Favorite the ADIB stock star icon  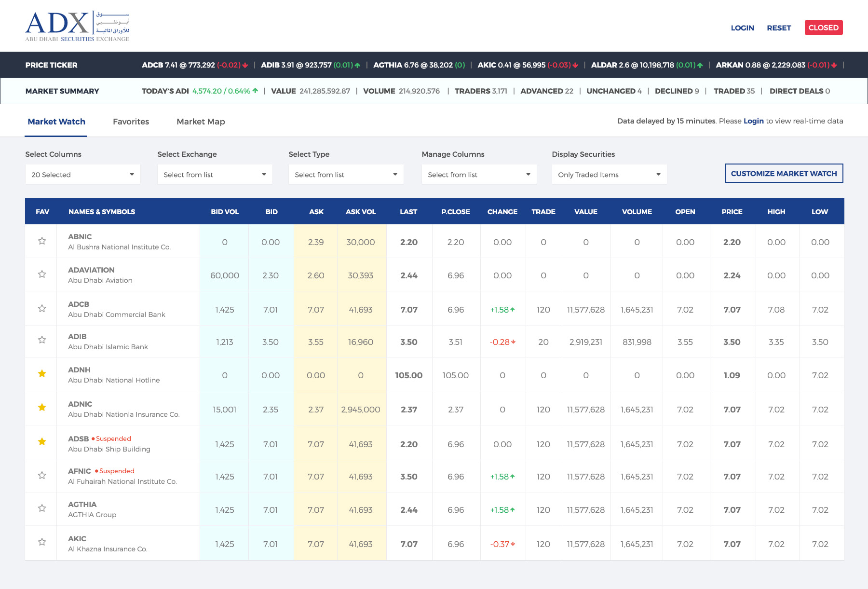(x=42, y=340)
